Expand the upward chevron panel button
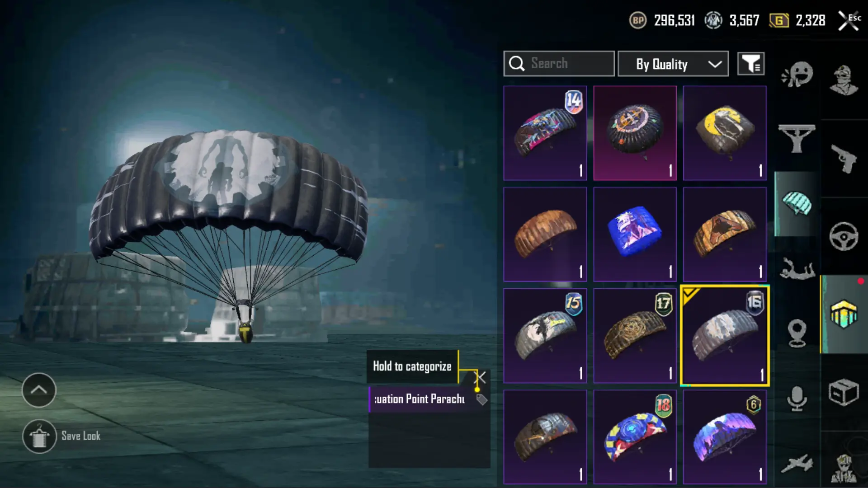Screen dimensions: 868x488 click(x=39, y=390)
